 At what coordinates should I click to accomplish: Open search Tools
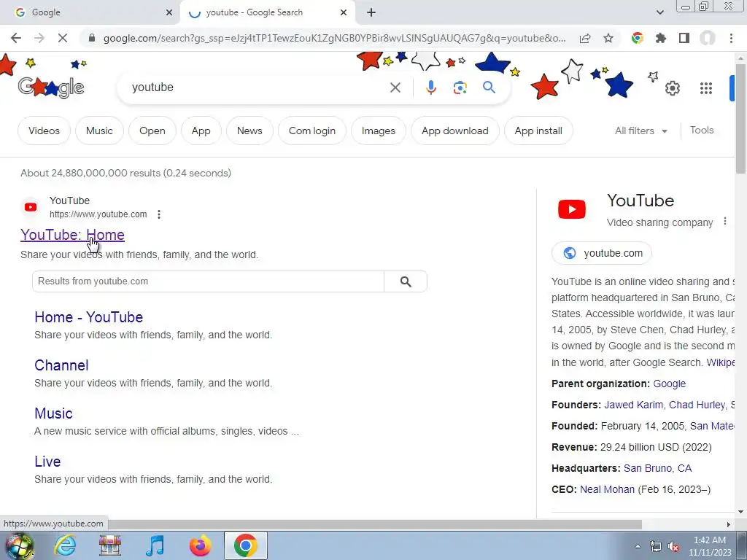coord(702,130)
